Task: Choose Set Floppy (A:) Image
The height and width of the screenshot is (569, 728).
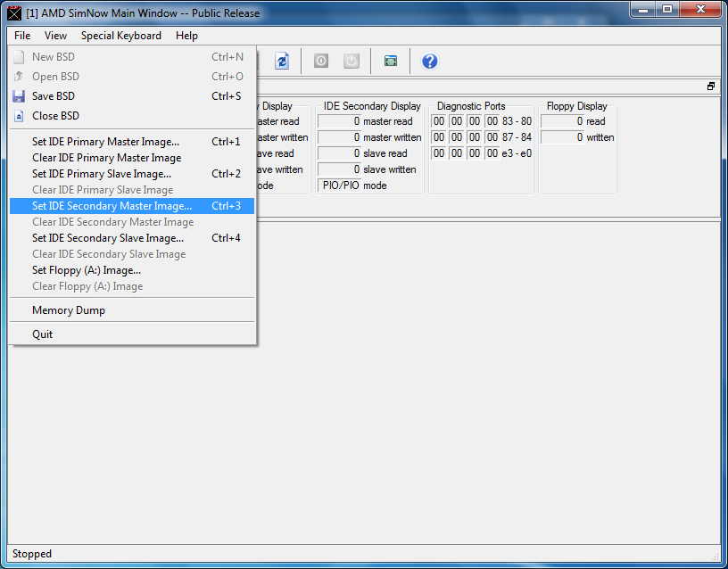Action: 132,270
